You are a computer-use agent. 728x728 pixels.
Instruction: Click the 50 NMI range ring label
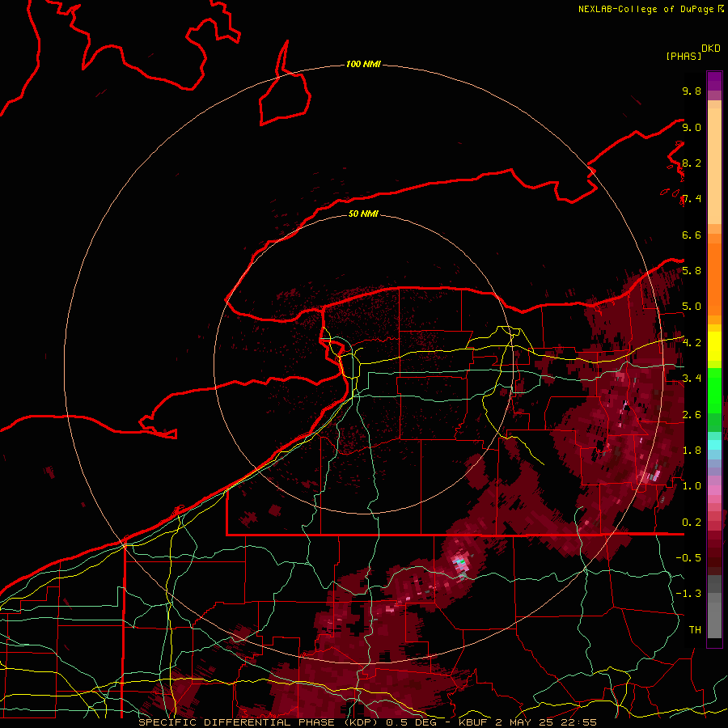[363, 214]
